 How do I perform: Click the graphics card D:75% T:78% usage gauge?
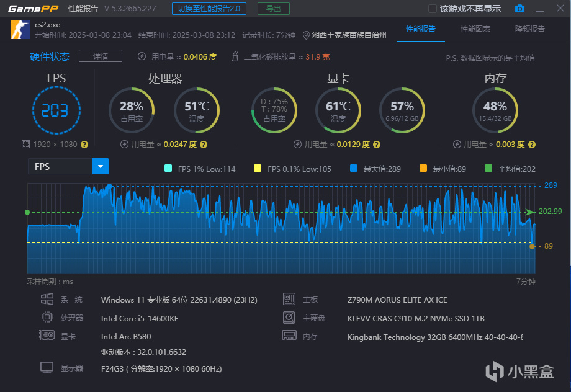[x=274, y=110]
